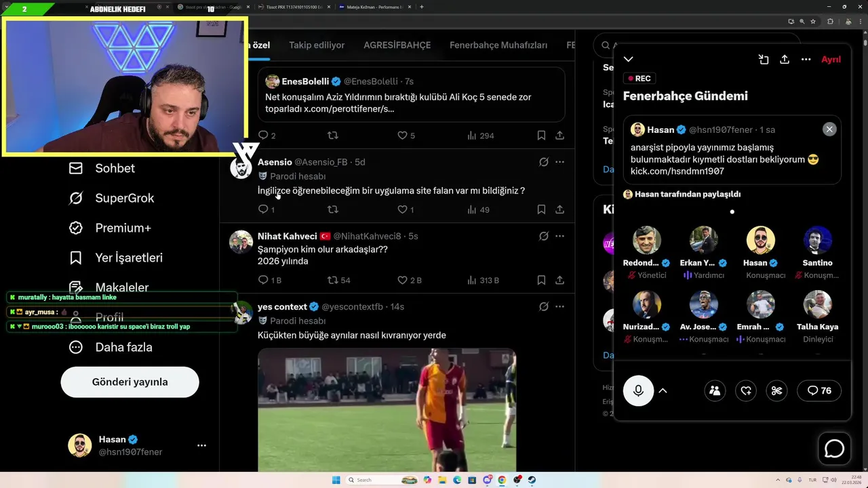Image resolution: width=868 pixels, height=488 pixels.
Task: Open Yer İşaretleri bookmarks
Action: [x=115, y=258]
